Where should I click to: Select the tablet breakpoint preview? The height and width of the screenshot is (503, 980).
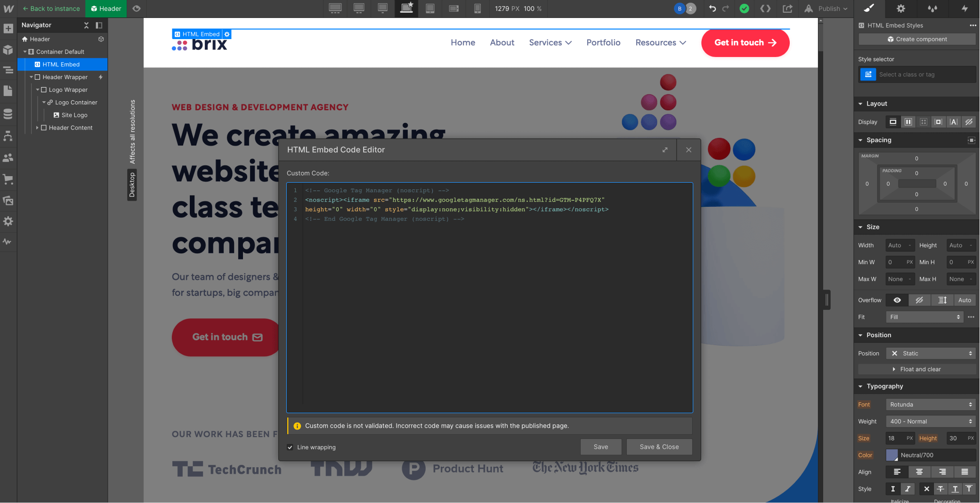(x=430, y=8)
